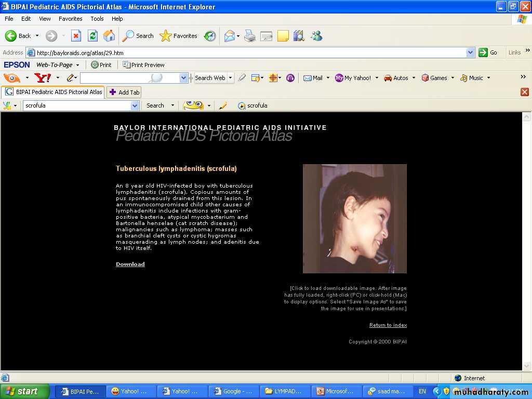532x399 pixels.
Task: Open the Tools menu
Action: coord(97,19)
